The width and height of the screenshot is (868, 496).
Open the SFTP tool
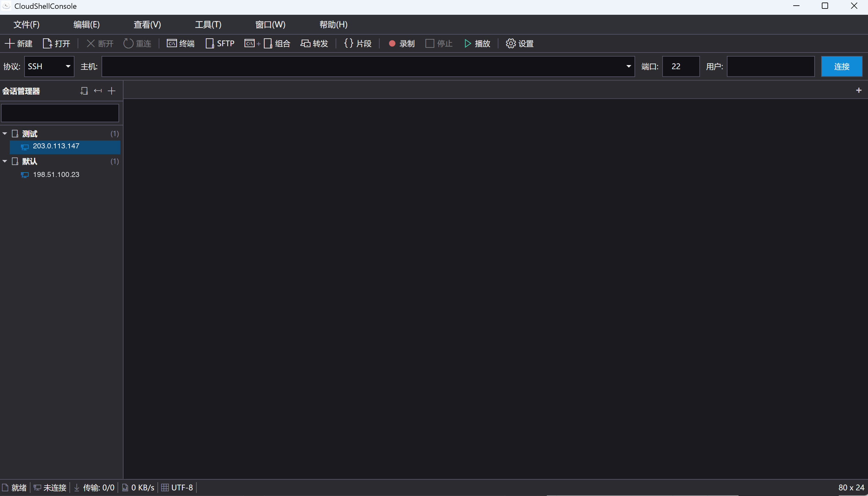(x=220, y=44)
